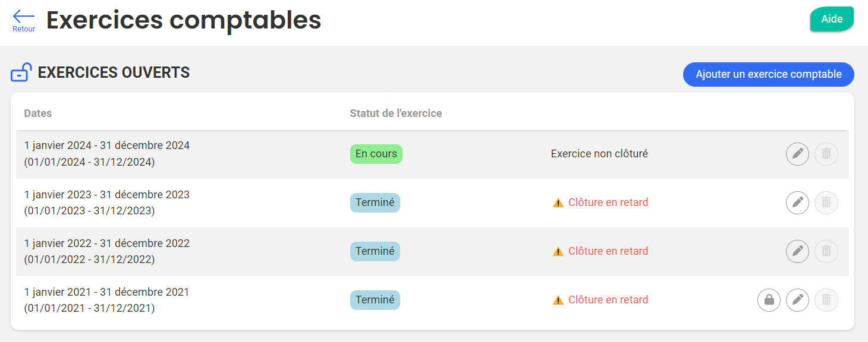Click Ajouter un exercice comptable
868x342 pixels.
[x=768, y=74]
